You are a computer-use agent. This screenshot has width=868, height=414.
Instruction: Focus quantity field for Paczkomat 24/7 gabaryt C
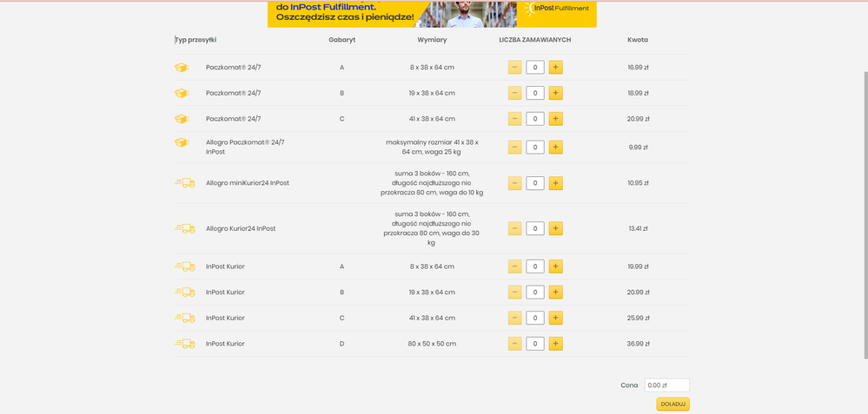[534, 119]
